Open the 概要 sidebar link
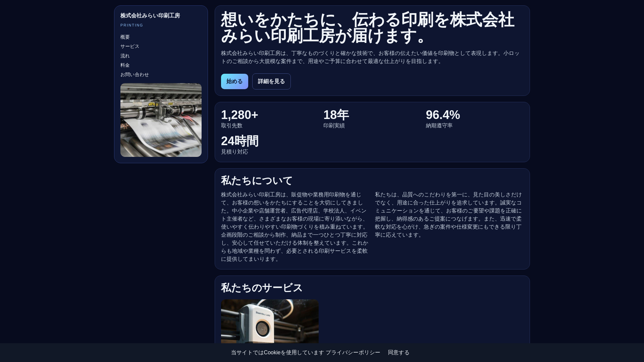 point(125,37)
